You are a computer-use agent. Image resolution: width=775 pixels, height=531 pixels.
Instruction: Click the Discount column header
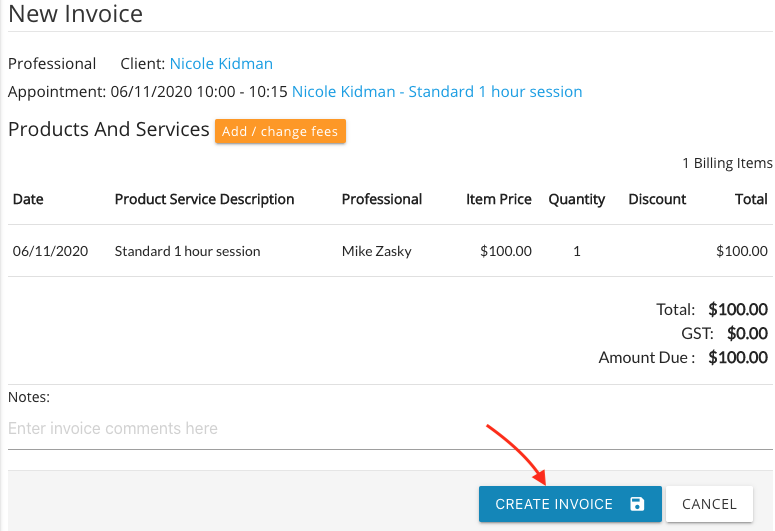[657, 199]
